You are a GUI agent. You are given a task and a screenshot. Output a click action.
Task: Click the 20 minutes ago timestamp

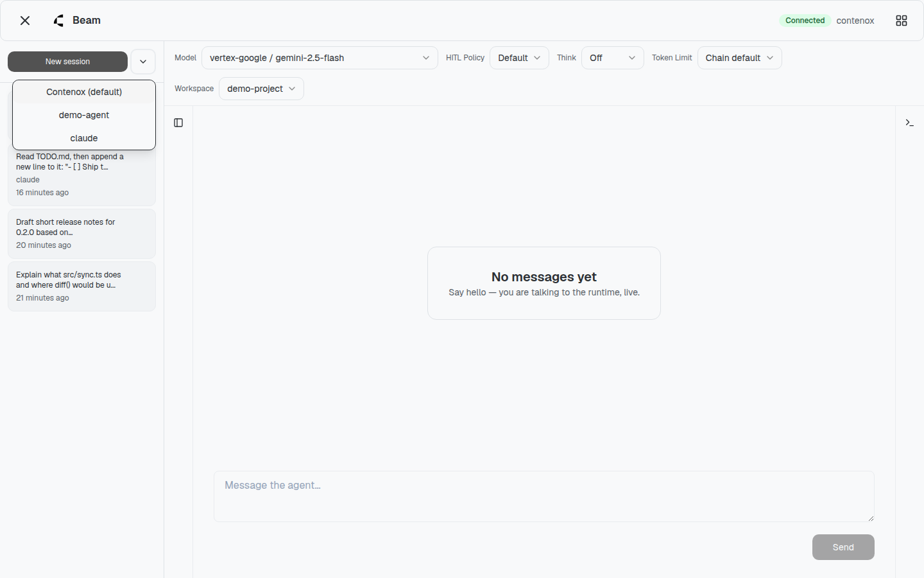coord(44,245)
